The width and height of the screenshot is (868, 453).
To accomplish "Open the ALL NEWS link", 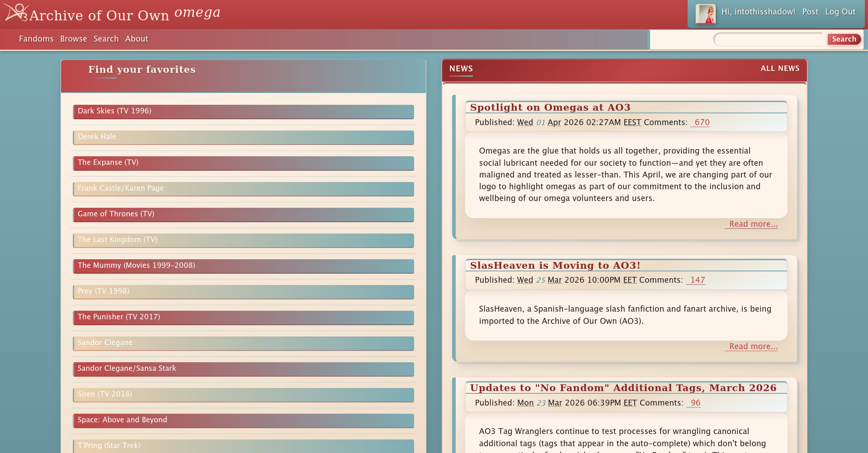I will point(780,69).
